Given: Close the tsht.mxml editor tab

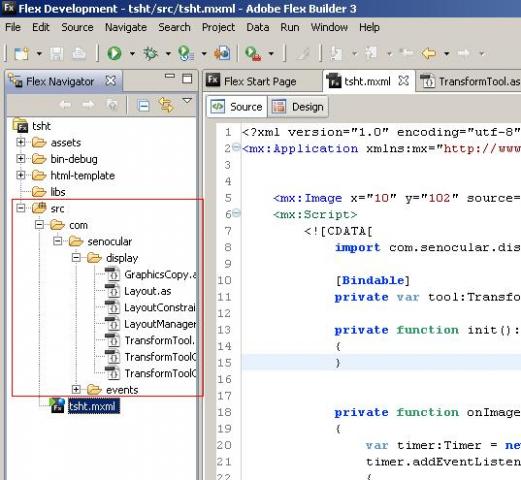Looking at the screenshot, I should tap(404, 81).
